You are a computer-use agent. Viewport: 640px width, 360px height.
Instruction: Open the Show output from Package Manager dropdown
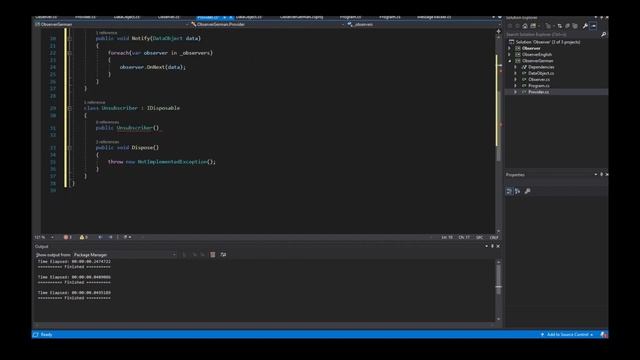124,255
